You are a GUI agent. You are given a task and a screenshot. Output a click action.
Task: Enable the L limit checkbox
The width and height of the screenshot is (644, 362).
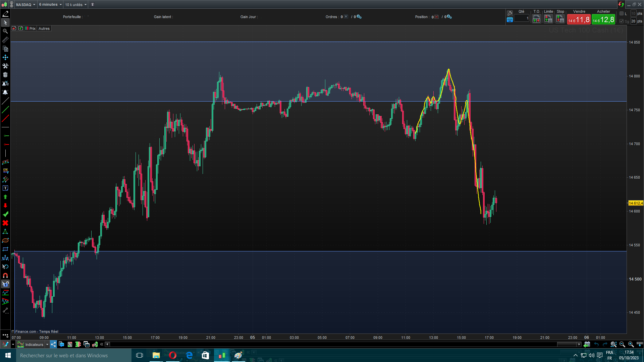point(622,14)
